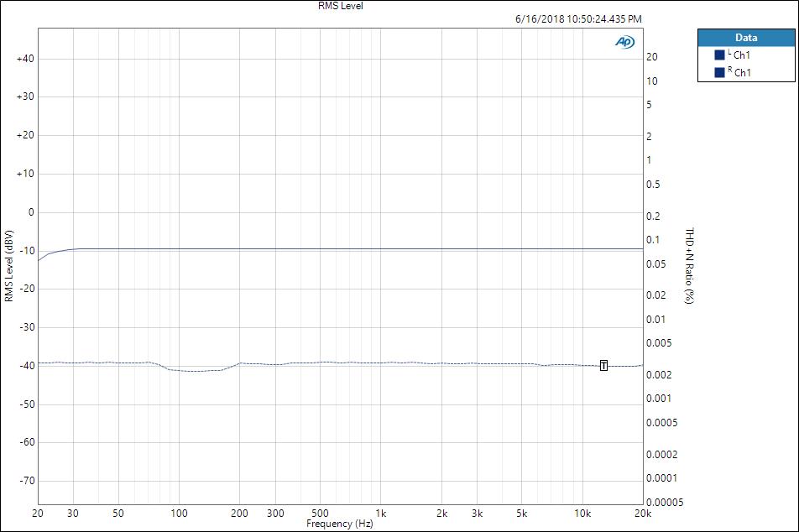799x532 pixels.
Task: Click the AP logo icon in graph
Action: 624,42
